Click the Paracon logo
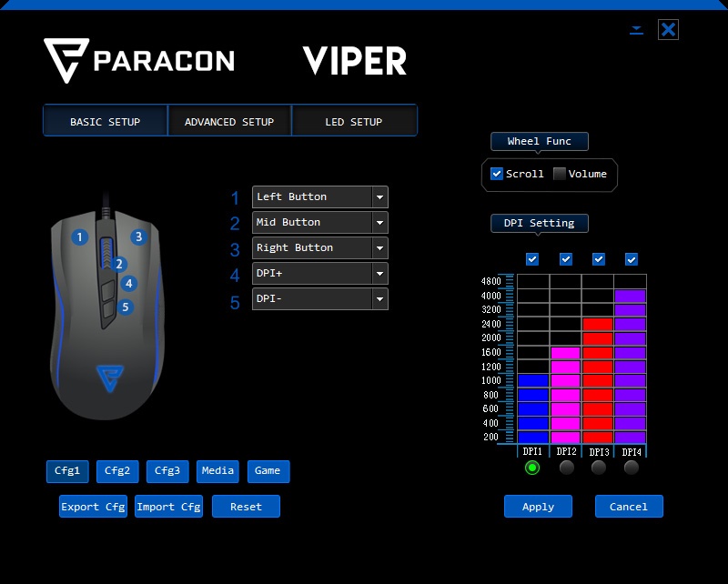 tap(139, 61)
